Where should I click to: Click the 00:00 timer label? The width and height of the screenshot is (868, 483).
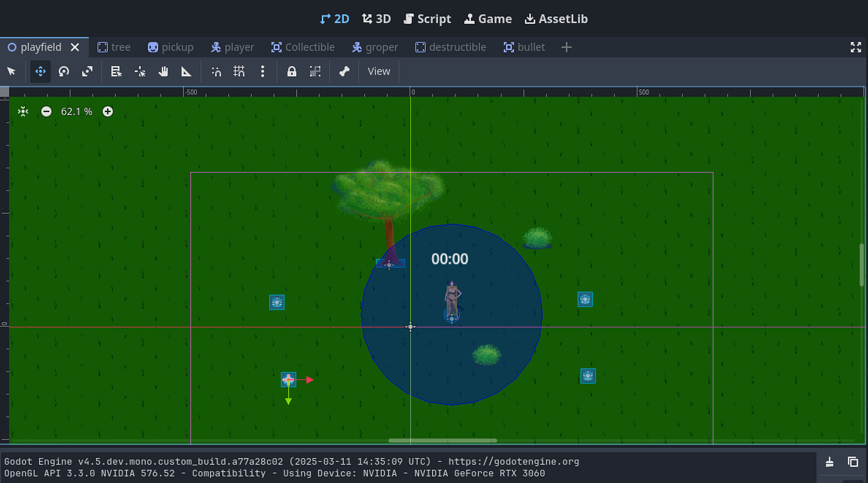coord(450,259)
